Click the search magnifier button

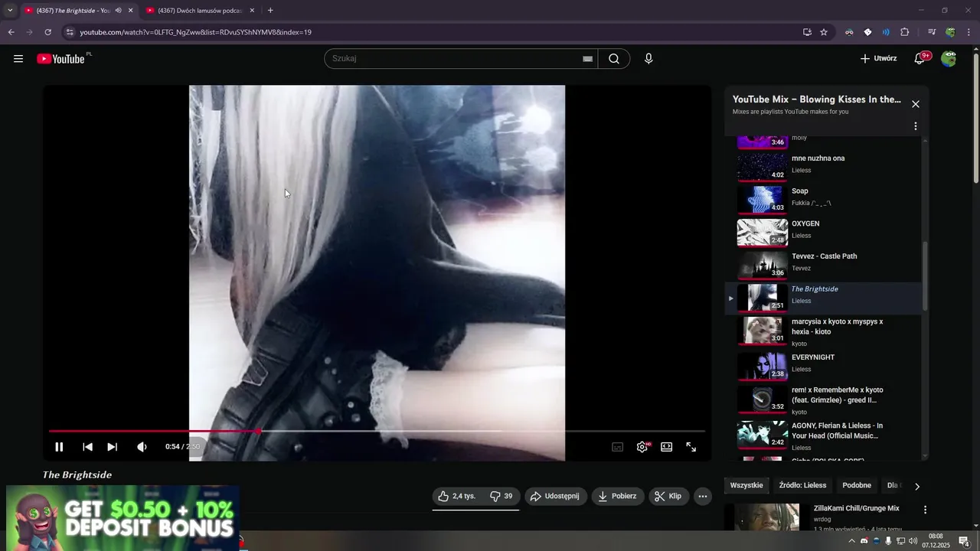614,59
